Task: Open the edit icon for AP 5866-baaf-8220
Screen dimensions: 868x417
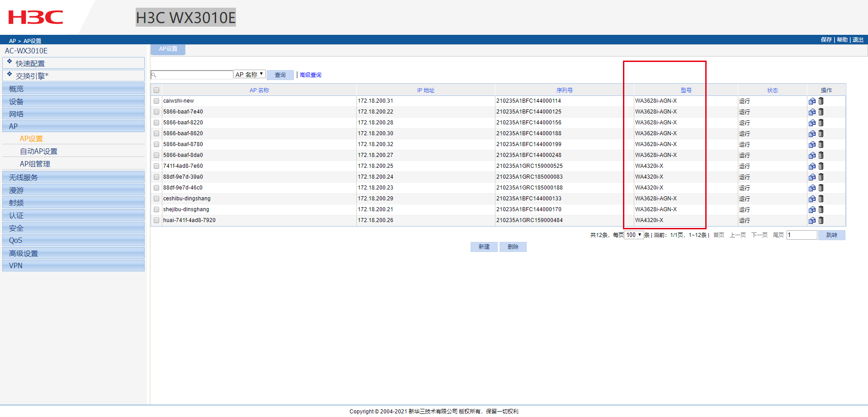Action: (812, 123)
